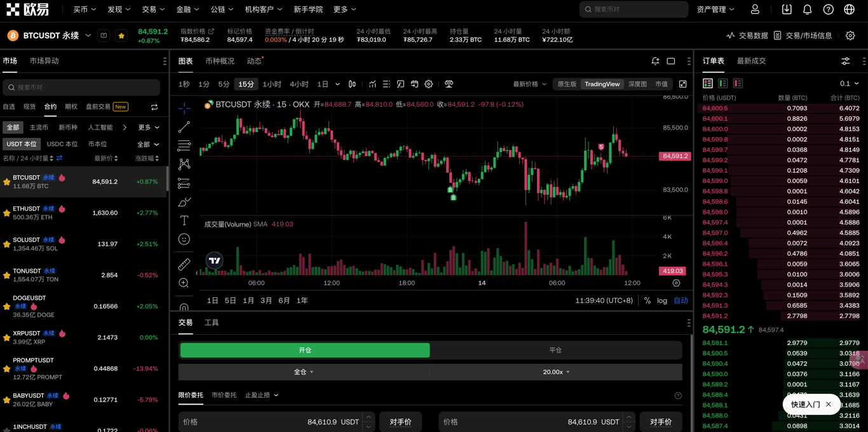Expand the 资产管理 dropdown

715,10
